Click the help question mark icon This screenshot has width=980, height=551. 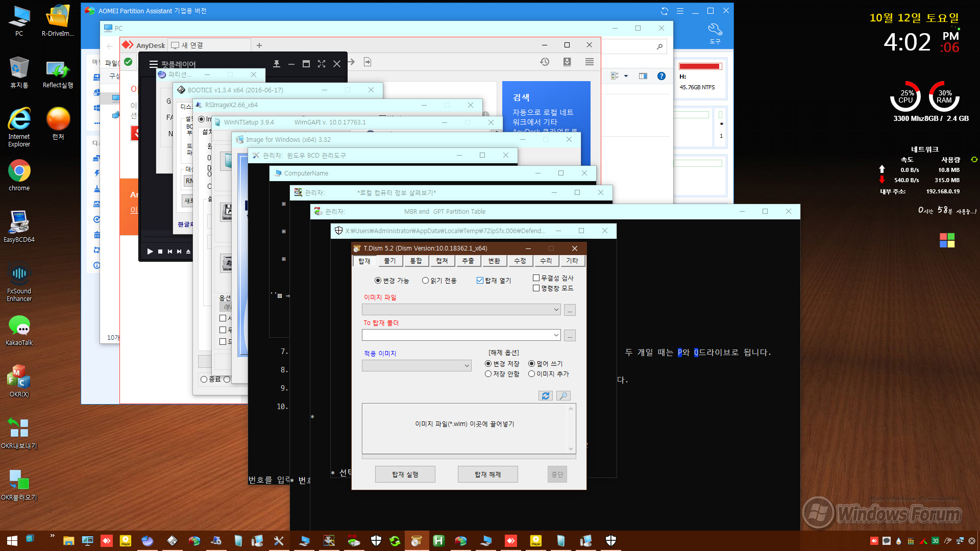pos(661,76)
